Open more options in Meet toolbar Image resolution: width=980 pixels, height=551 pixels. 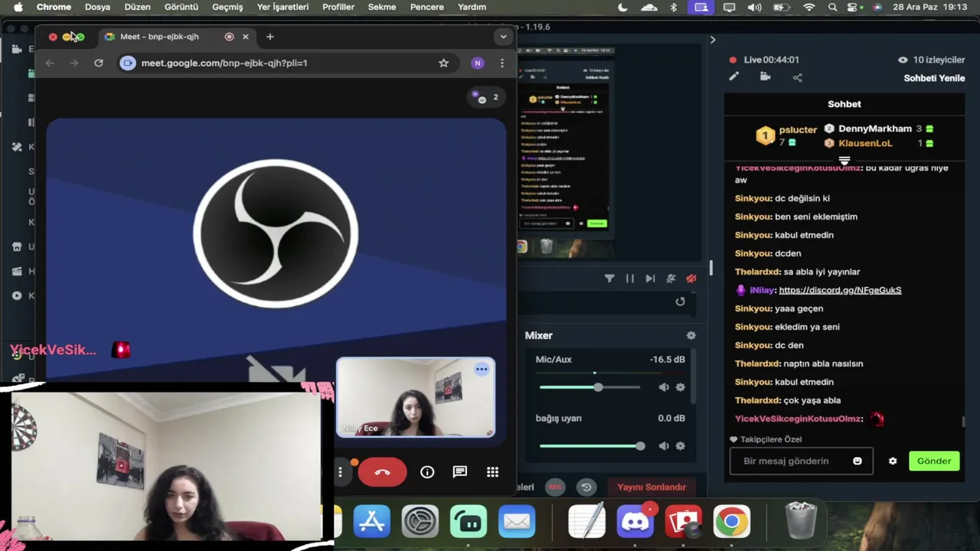pos(340,472)
